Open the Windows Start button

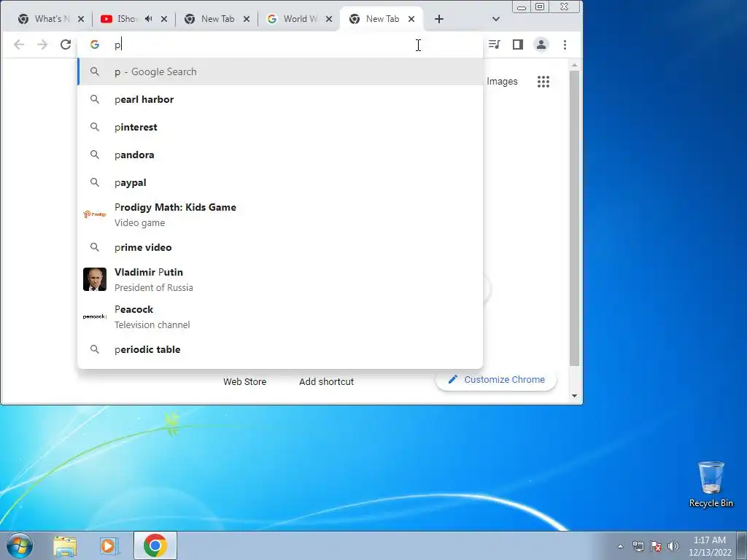pyautogui.click(x=20, y=545)
